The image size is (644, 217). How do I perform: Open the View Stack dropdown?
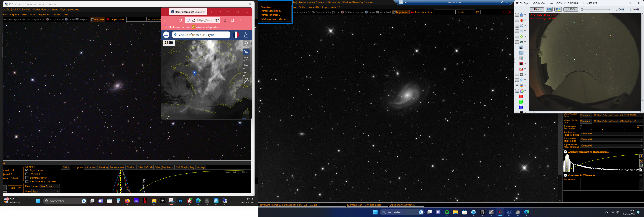point(46,191)
